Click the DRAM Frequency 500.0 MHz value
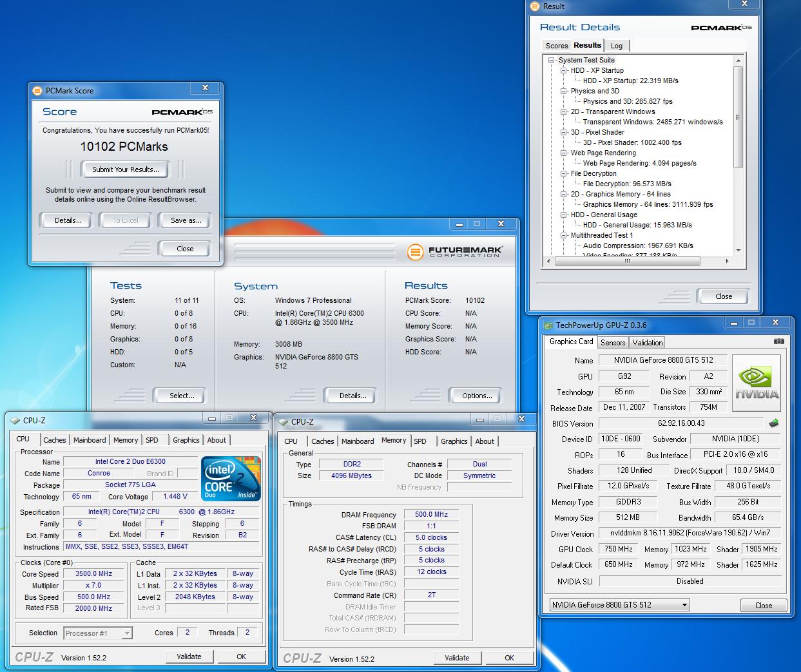801x672 pixels. (431, 514)
